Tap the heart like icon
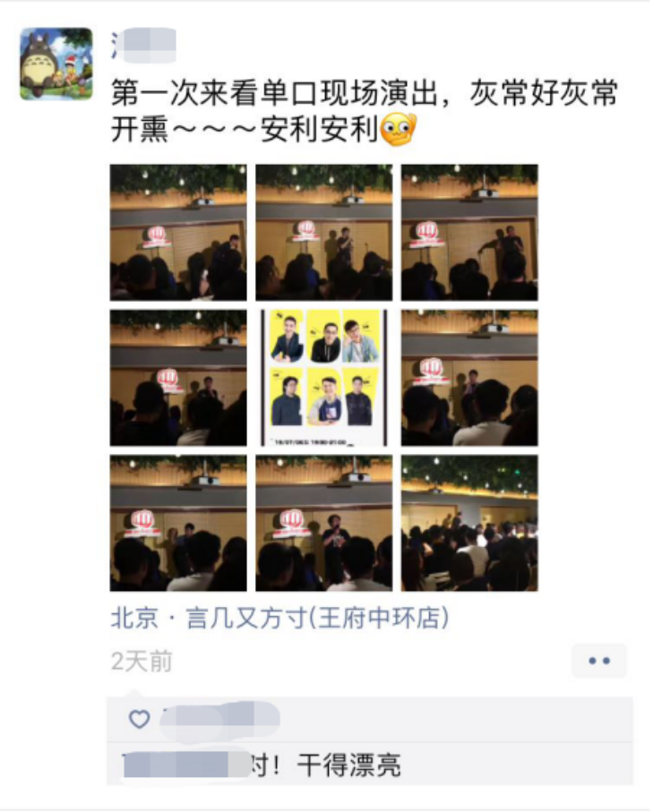This screenshot has height=812, width=654. point(139,719)
